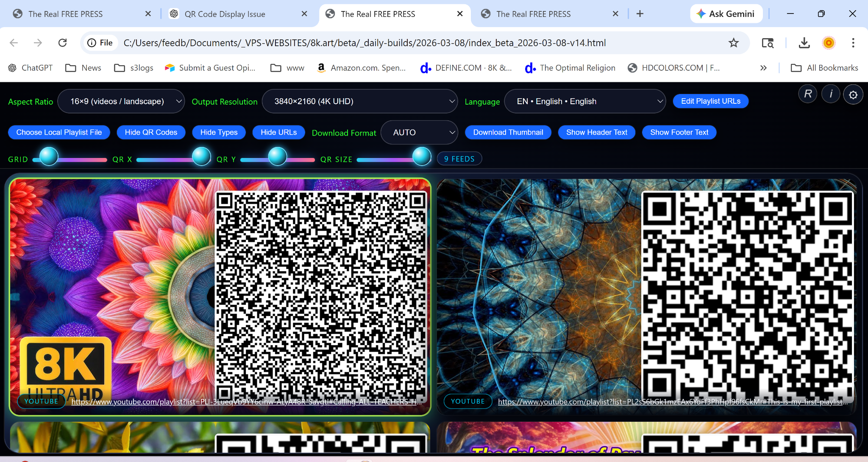Click the 9 FEEDS badge
This screenshot has height=462, width=868.
459,159
